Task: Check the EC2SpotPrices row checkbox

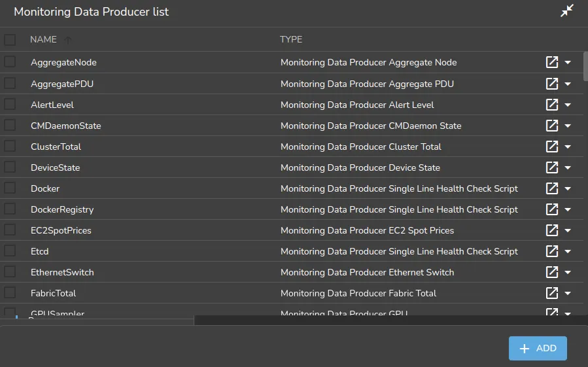Action: (10, 230)
